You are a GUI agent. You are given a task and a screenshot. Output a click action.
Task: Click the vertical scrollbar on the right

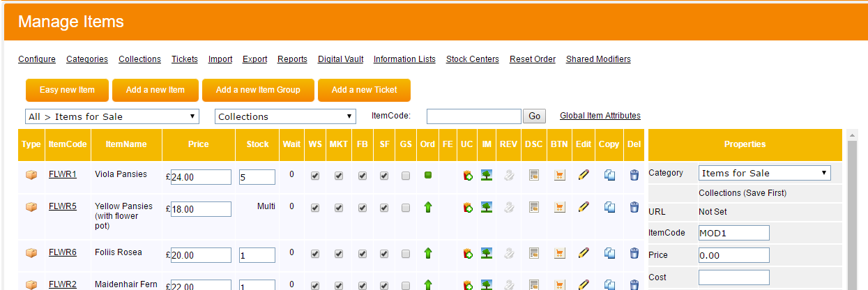pyautogui.click(x=852, y=209)
